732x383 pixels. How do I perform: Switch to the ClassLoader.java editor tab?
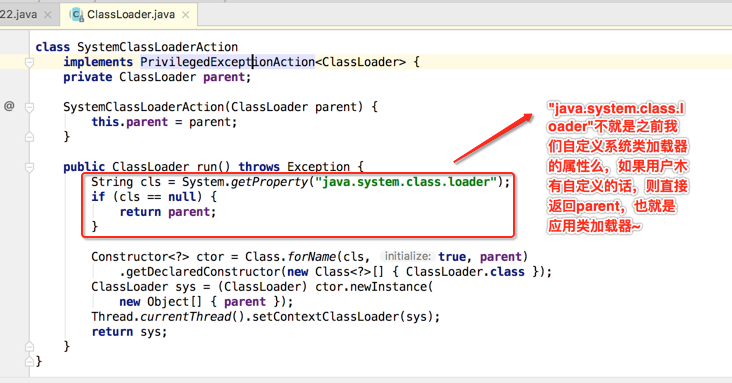click(x=129, y=14)
